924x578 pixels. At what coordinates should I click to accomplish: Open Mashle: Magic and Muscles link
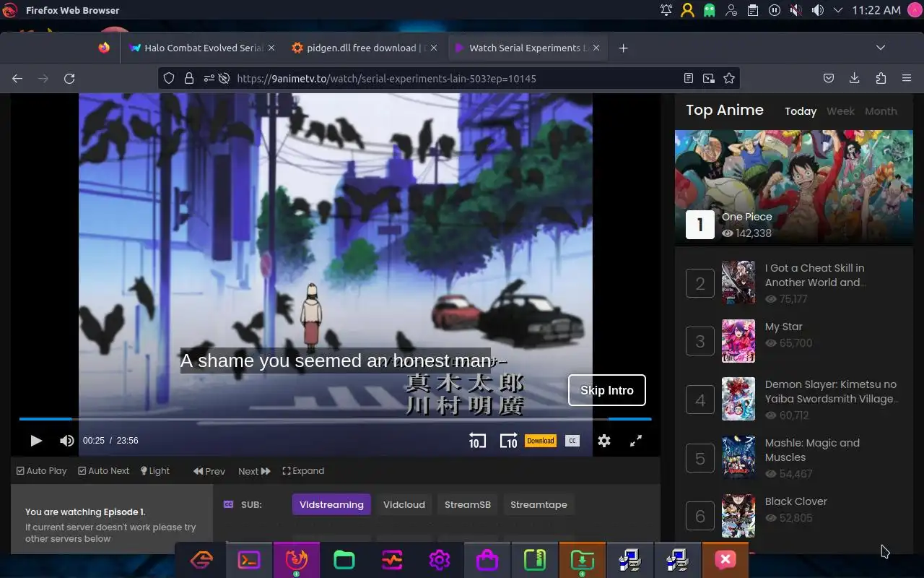(x=812, y=450)
